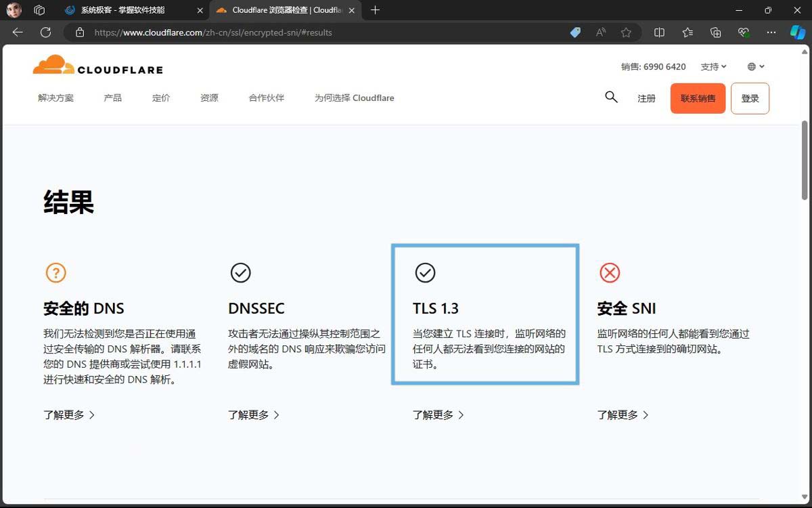The width and height of the screenshot is (812, 508).
Task: Click the TLS 1.3 checkmark icon
Action: [x=425, y=273]
